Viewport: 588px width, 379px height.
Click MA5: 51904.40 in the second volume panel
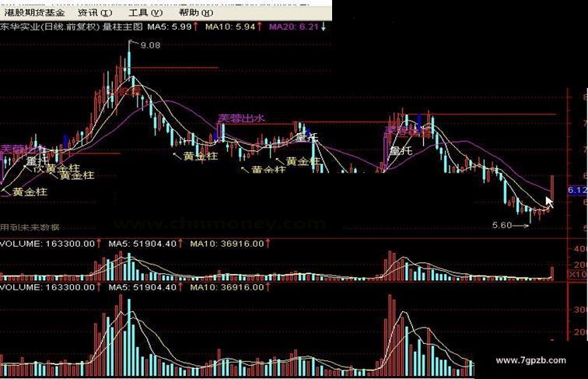pos(142,287)
